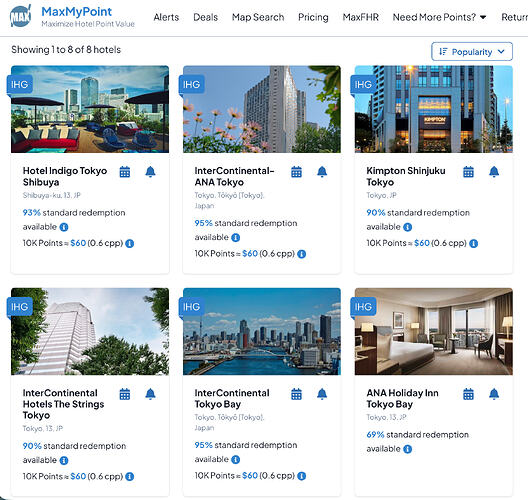528x500 pixels.
Task: Set alert bell for Kimpton Shinjuku Tokyo
Action: [494, 172]
